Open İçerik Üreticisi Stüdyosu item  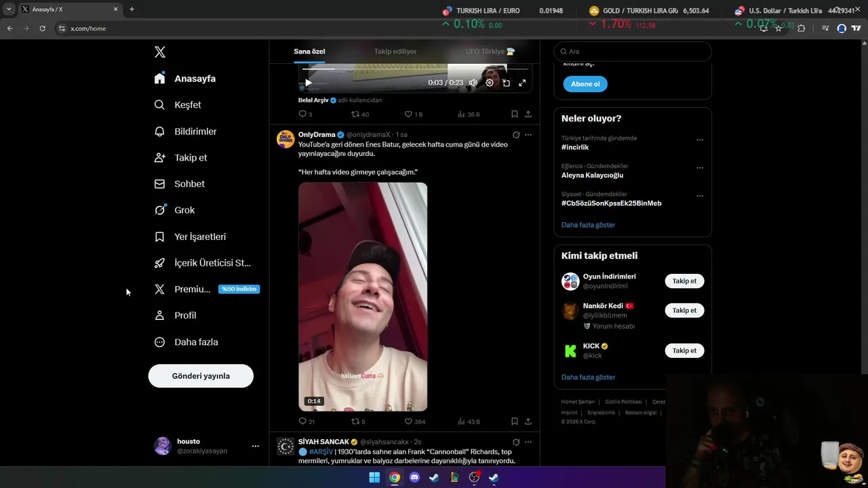[x=202, y=263]
